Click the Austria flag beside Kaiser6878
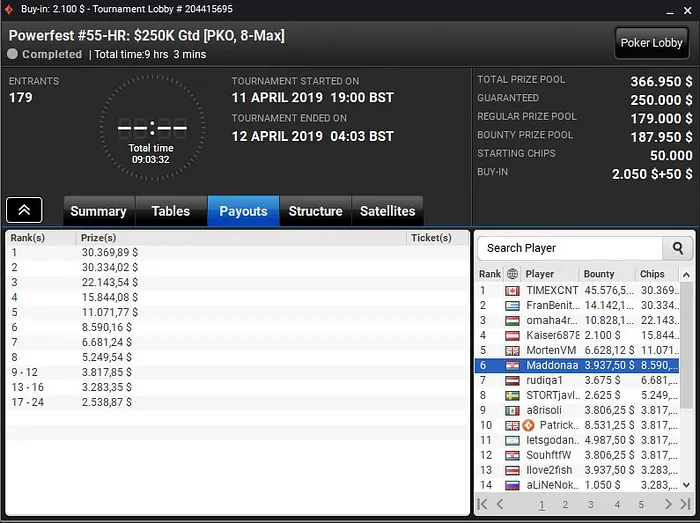 click(512, 336)
